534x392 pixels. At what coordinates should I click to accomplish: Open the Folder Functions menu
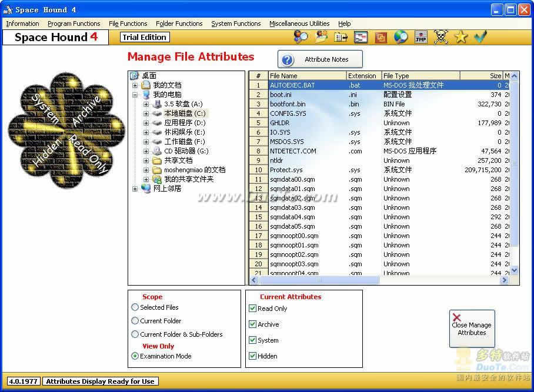click(179, 24)
